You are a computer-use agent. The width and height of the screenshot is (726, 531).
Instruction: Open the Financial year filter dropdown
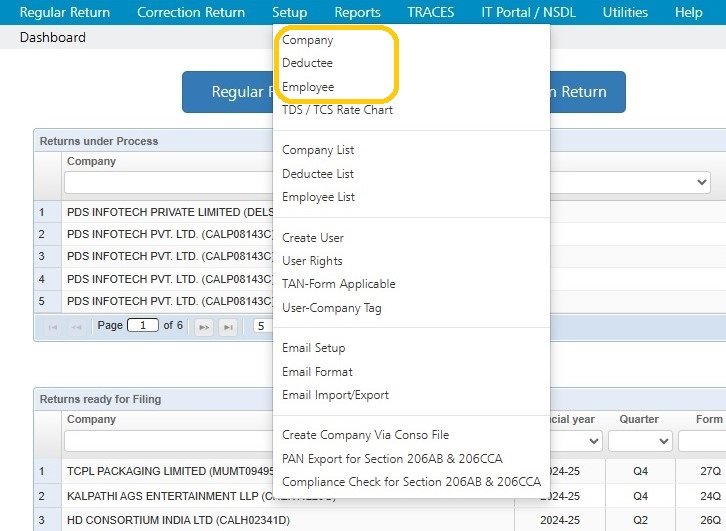click(576, 441)
